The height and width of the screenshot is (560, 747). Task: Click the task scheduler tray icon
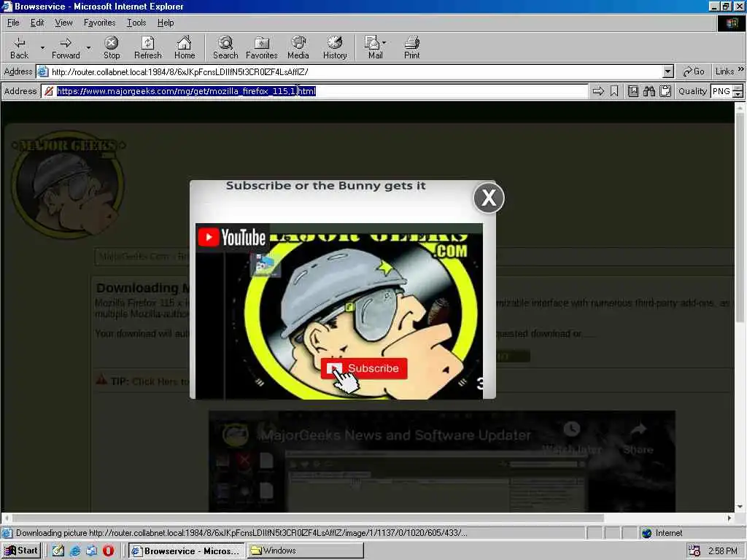point(694,551)
